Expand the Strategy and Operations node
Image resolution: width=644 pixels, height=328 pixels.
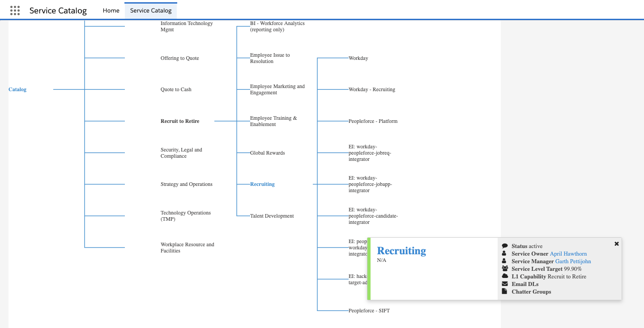[x=187, y=184]
